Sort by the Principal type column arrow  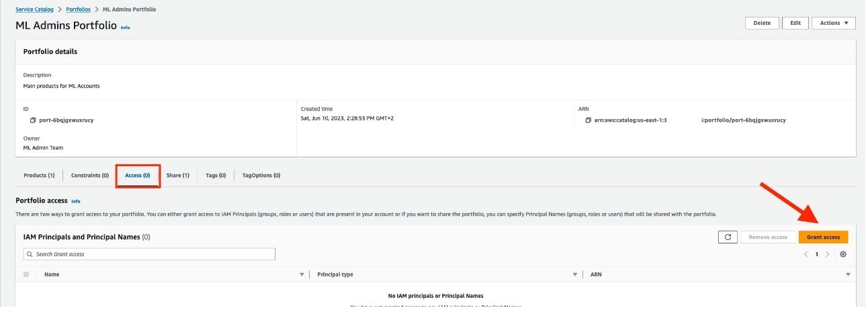(x=574, y=274)
